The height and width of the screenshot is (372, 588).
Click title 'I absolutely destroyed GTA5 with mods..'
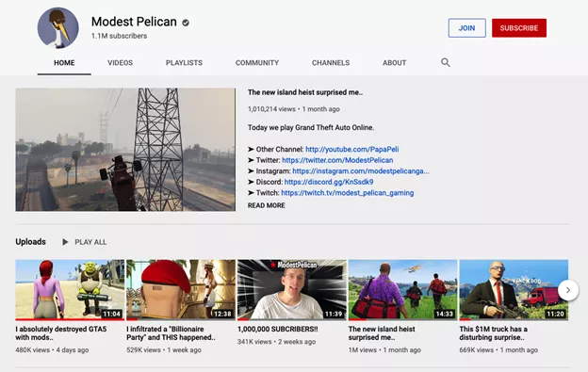(x=61, y=333)
